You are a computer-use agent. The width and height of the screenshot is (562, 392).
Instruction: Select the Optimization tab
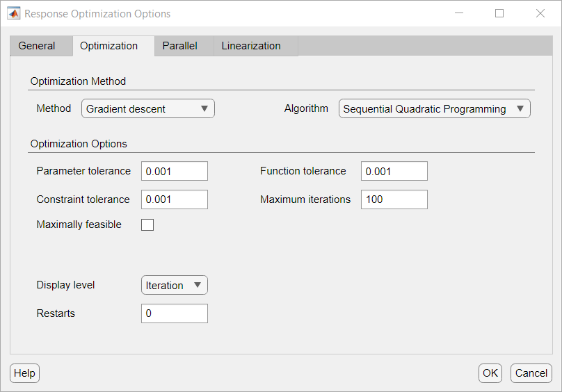(109, 46)
